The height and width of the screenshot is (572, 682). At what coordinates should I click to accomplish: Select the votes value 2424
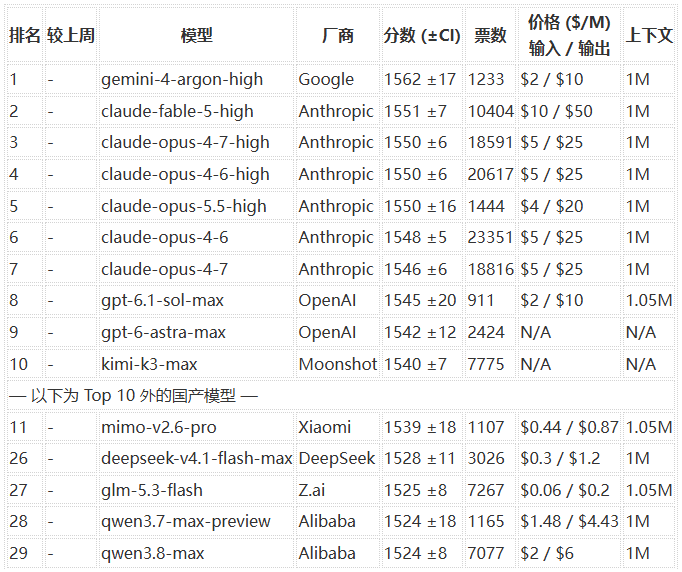[x=486, y=333]
